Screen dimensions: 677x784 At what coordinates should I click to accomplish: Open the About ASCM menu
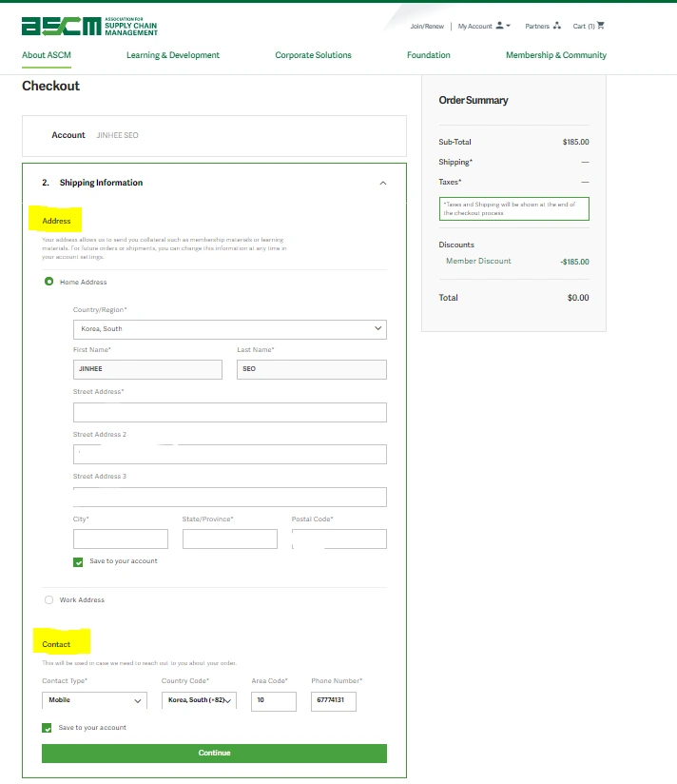(x=47, y=55)
